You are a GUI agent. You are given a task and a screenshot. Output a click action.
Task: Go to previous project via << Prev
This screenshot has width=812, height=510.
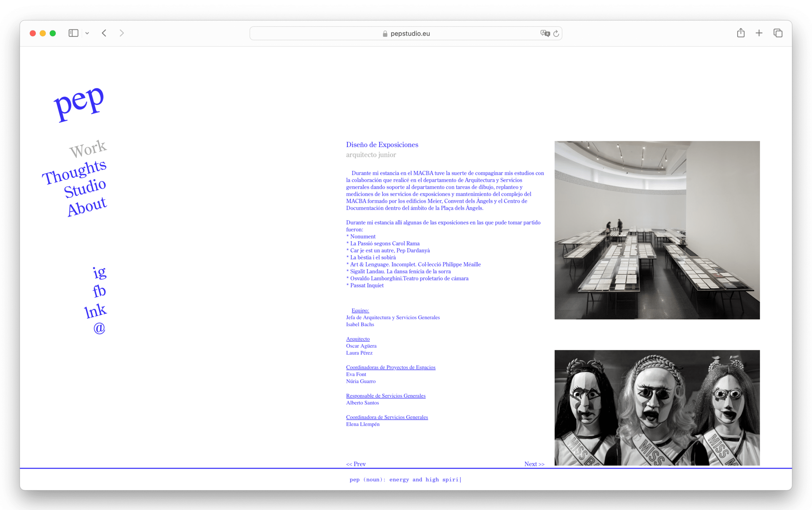tap(356, 464)
